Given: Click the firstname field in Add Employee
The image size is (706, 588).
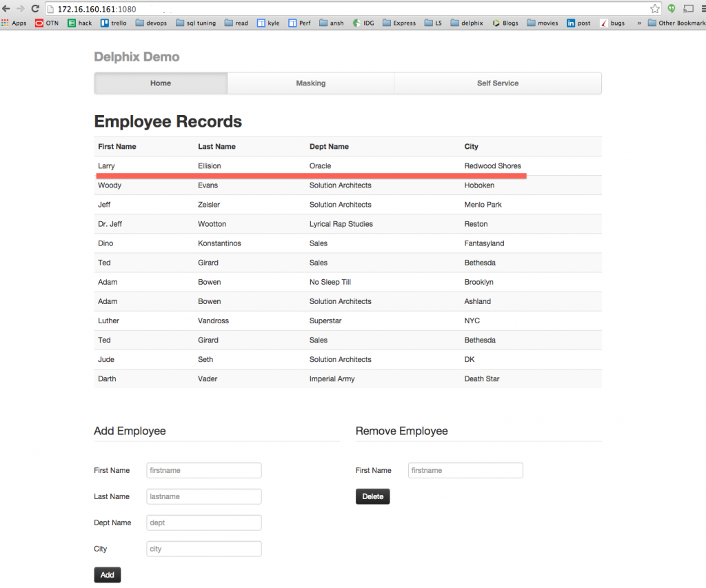Looking at the screenshot, I should pos(203,470).
